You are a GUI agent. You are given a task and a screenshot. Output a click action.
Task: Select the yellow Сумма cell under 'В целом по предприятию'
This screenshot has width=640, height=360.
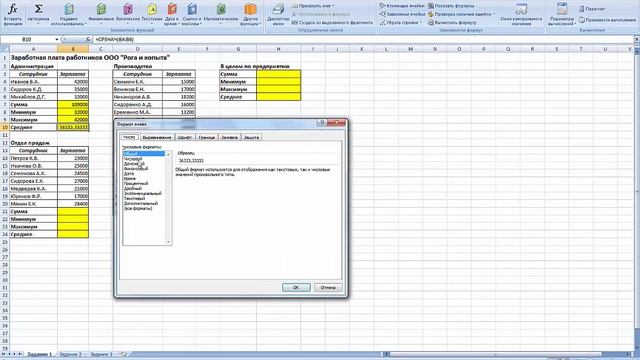pyautogui.click(x=278, y=74)
